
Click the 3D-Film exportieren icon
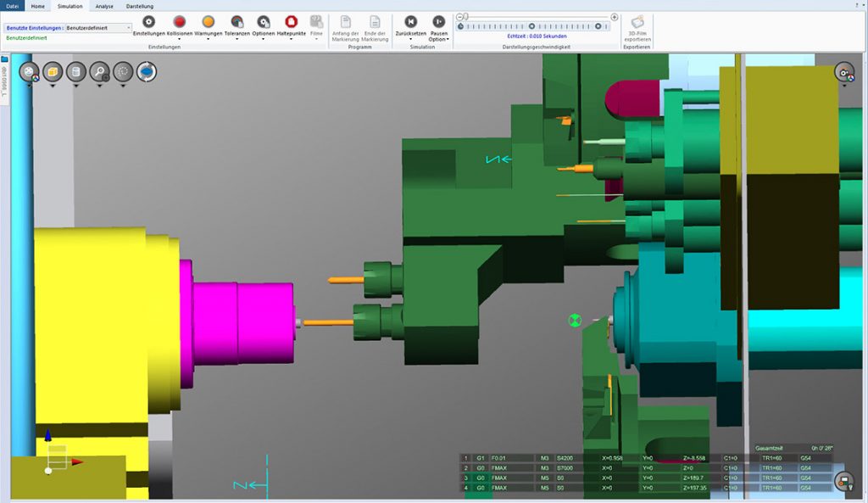click(x=637, y=23)
